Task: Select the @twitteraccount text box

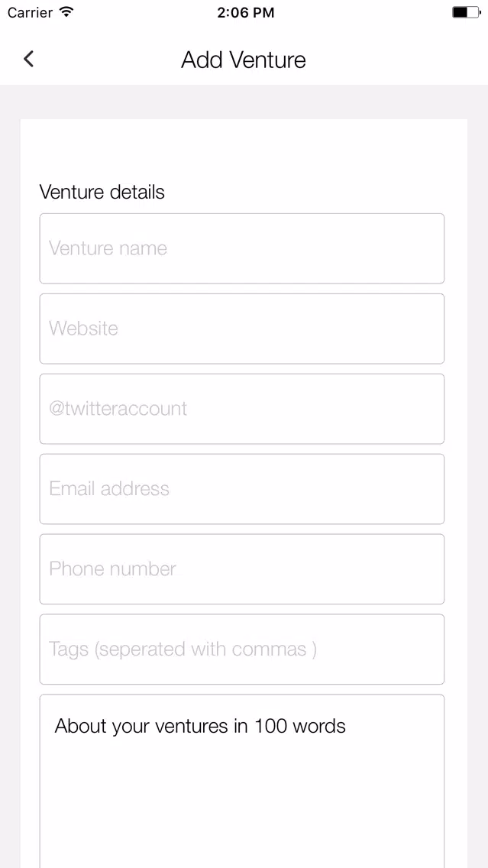Action: click(242, 409)
